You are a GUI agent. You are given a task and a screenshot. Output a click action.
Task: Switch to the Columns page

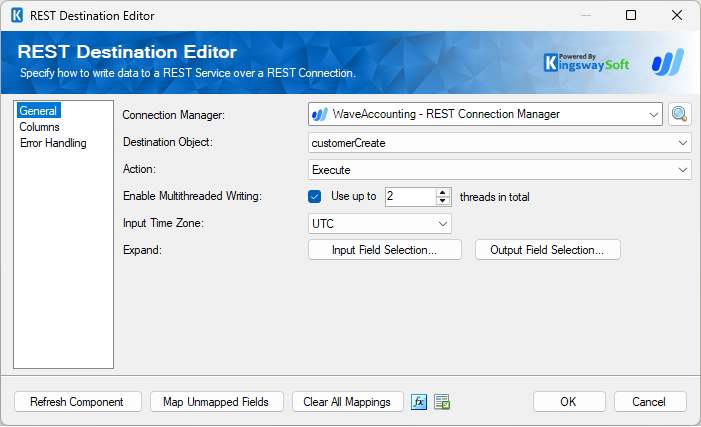click(39, 127)
